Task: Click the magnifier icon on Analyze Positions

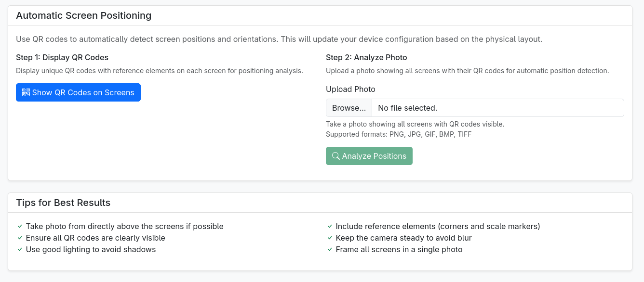Action: [336, 156]
